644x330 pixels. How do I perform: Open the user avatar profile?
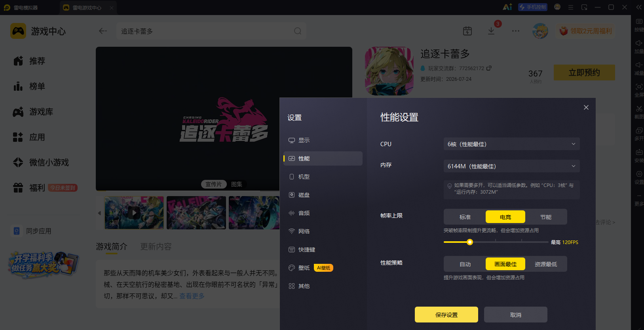pos(540,31)
